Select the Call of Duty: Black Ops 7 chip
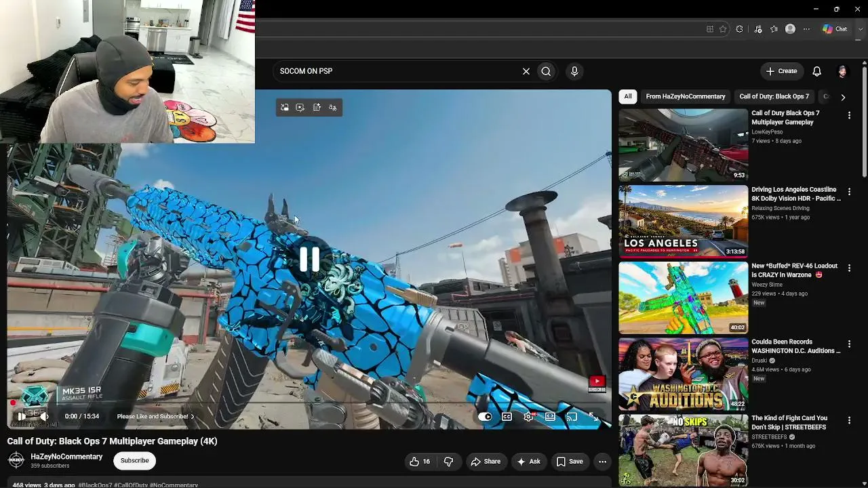This screenshot has width=868, height=488. 774,96
